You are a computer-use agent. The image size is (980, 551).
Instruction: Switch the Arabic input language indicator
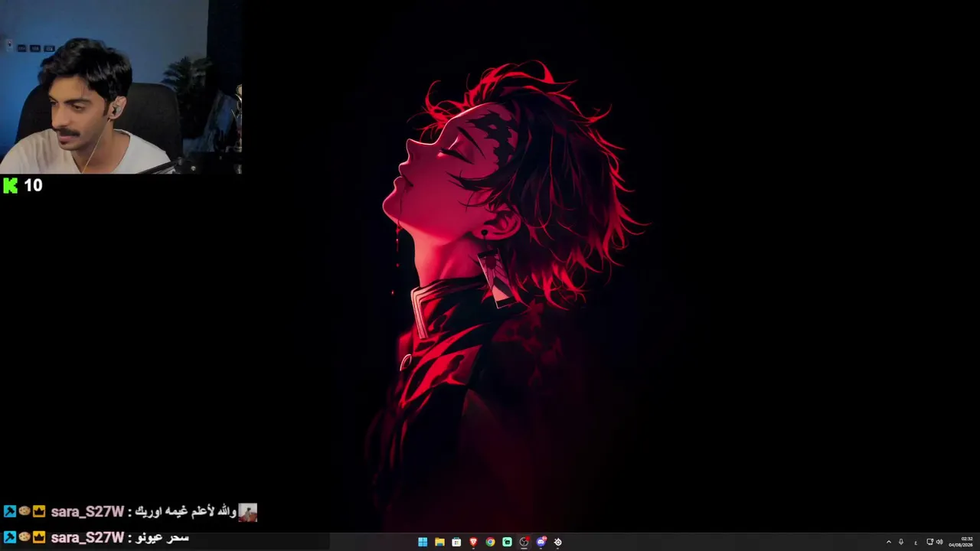916,543
